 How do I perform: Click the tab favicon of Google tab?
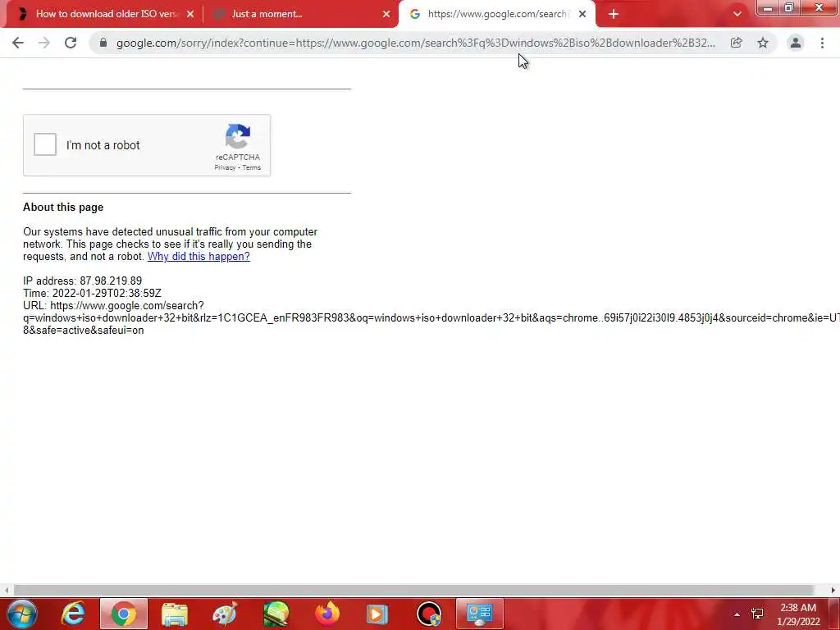[x=414, y=14]
